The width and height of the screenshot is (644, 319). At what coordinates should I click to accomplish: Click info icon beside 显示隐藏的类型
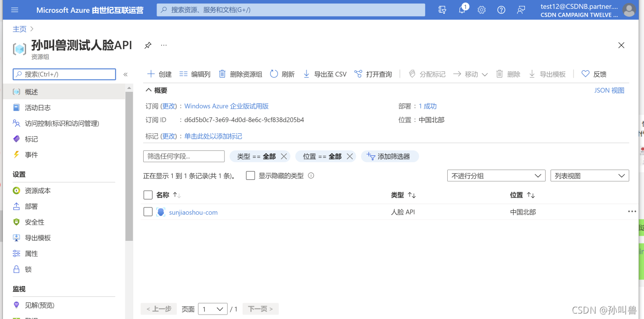[x=311, y=175]
